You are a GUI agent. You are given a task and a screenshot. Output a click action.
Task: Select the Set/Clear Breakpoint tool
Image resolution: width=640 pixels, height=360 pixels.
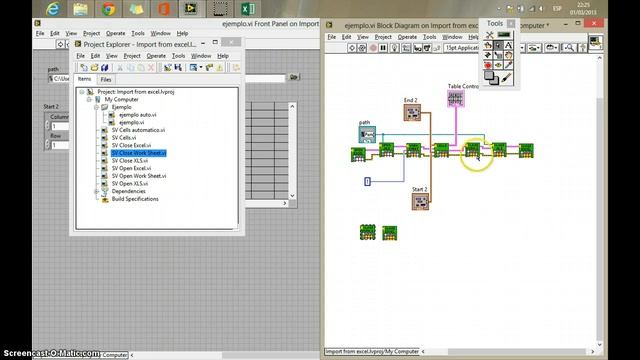pos(488,65)
